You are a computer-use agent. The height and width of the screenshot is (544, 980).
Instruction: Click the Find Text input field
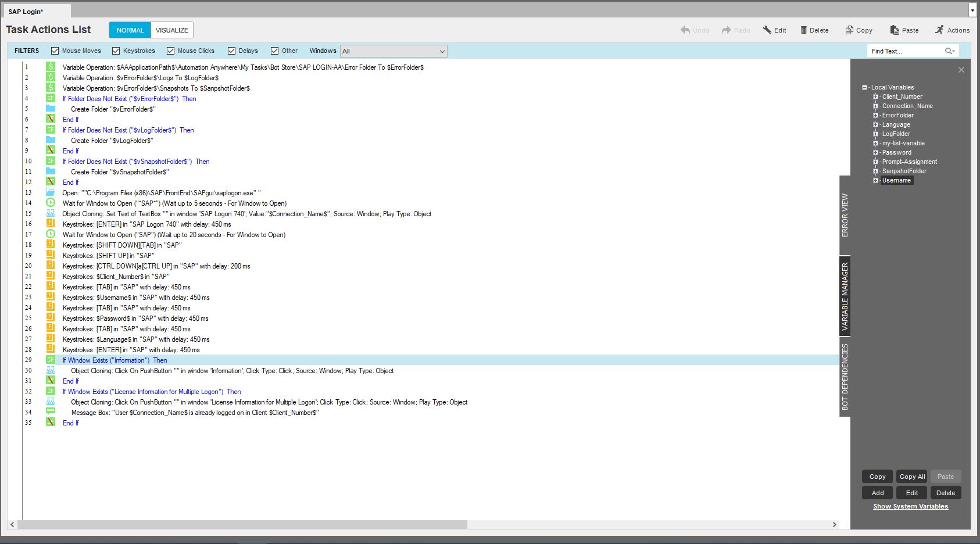click(x=907, y=51)
